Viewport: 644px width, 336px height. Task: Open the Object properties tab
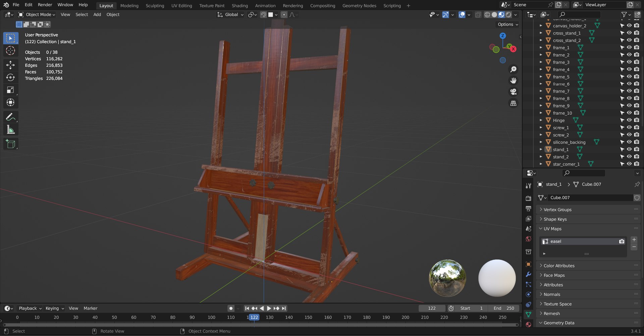[x=528, y=264]
